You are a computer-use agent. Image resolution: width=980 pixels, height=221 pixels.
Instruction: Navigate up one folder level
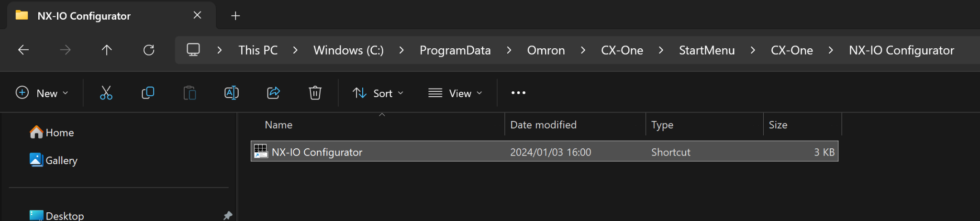coord(107,50)
